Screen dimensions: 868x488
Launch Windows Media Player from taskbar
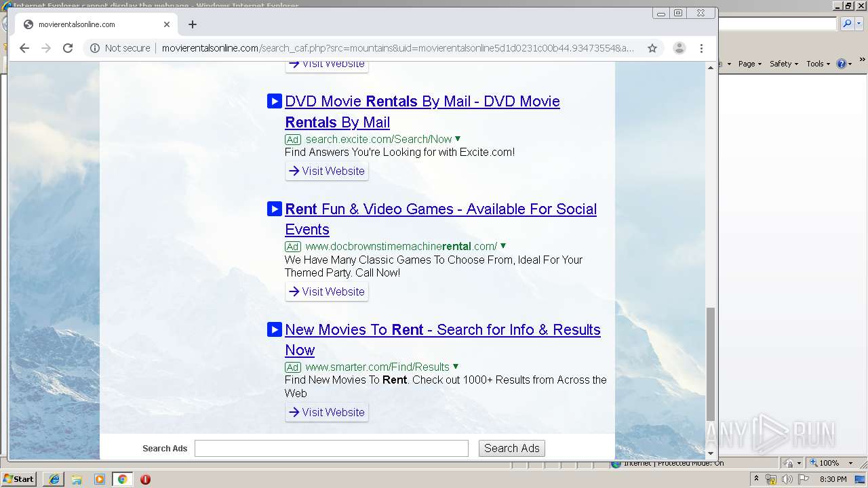point(100,479)
